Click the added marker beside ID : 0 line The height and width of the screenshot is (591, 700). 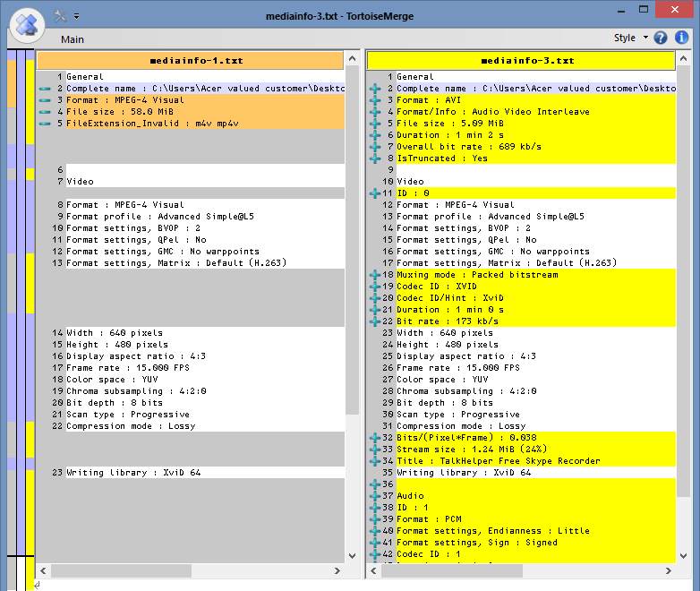tap(375, 193)
